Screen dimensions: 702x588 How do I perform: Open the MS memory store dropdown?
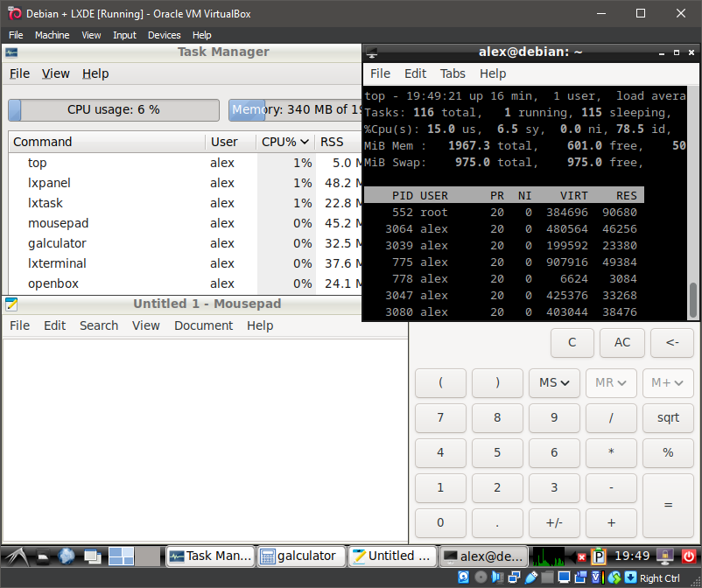point(554,382)
